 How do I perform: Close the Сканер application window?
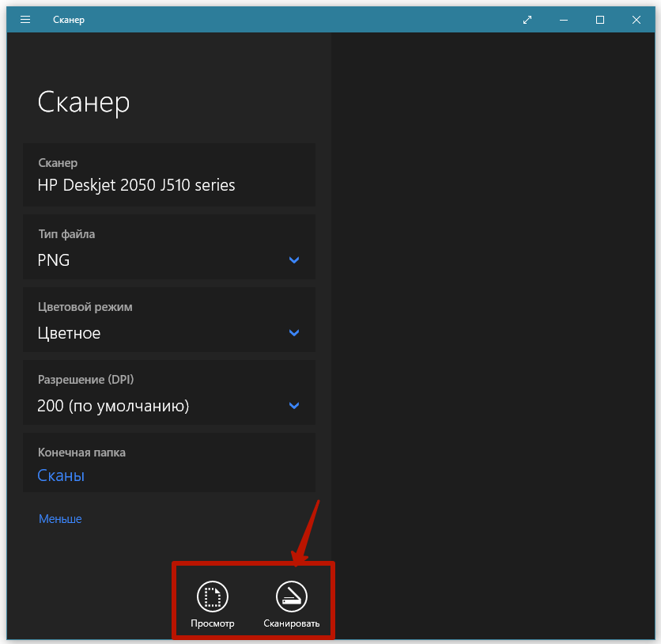(x=636, y=20)
